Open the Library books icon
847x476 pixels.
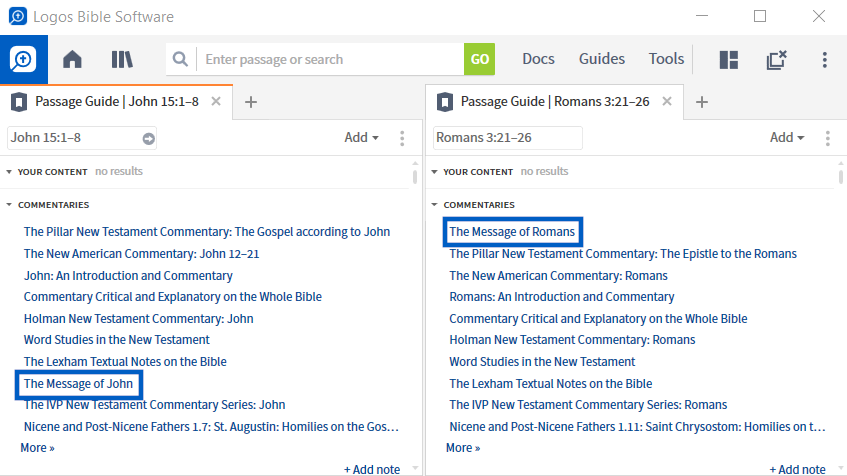click(x=122, y=59)
